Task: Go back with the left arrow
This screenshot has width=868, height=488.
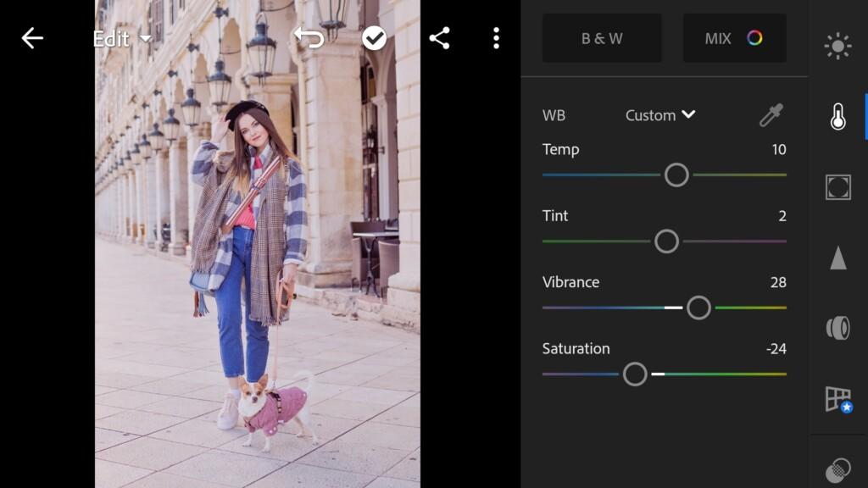Action: coord(32,38)
